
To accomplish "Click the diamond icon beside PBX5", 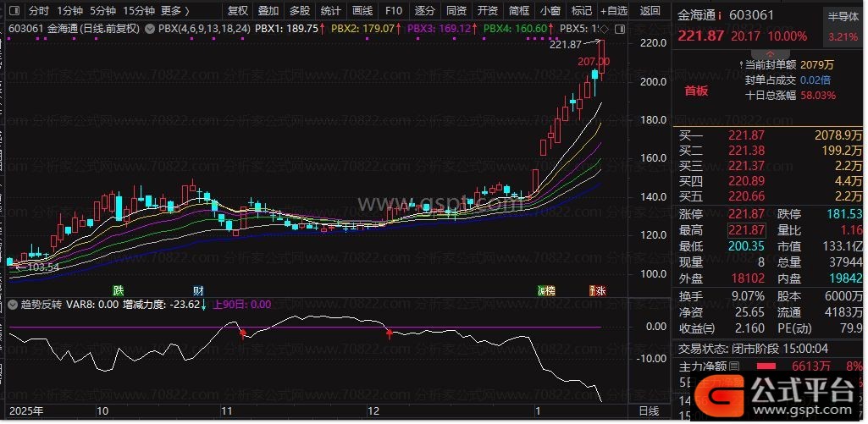I will (603, 28).
